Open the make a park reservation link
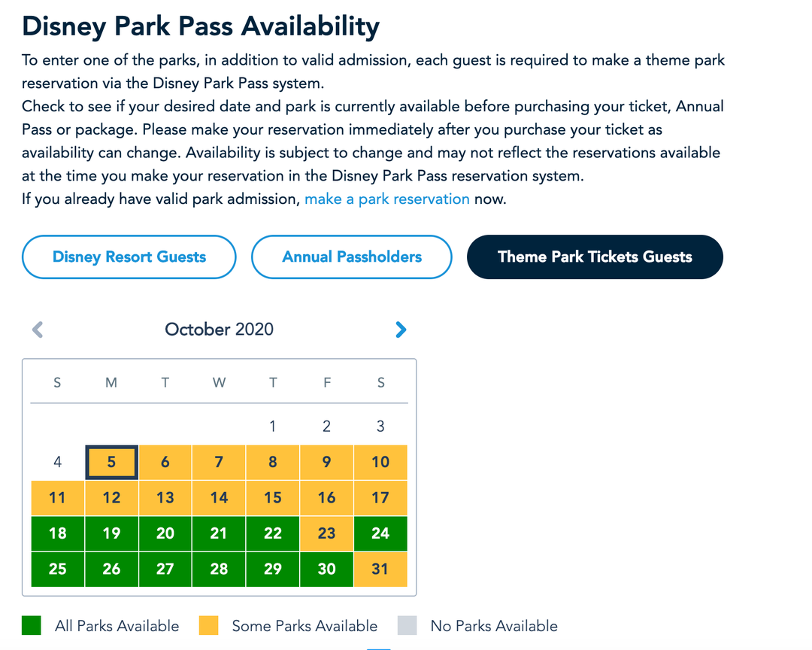This screenshot has height=650, width=812. click(387, 199)
